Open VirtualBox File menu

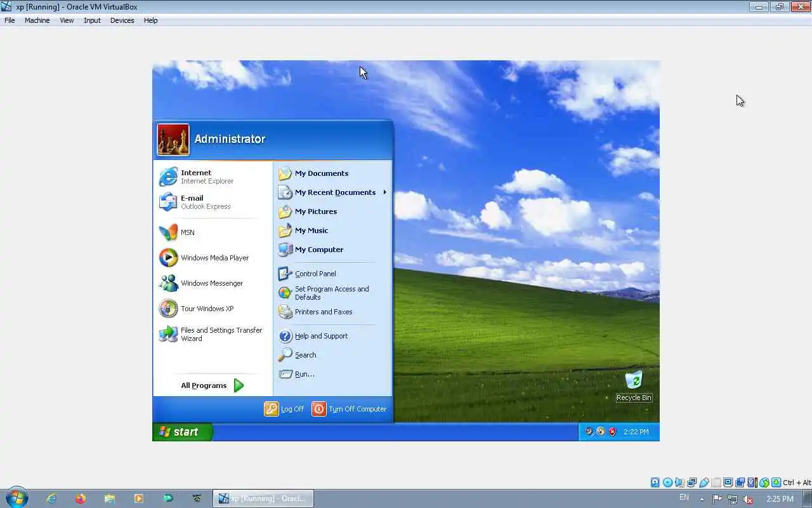click(10, 20)
